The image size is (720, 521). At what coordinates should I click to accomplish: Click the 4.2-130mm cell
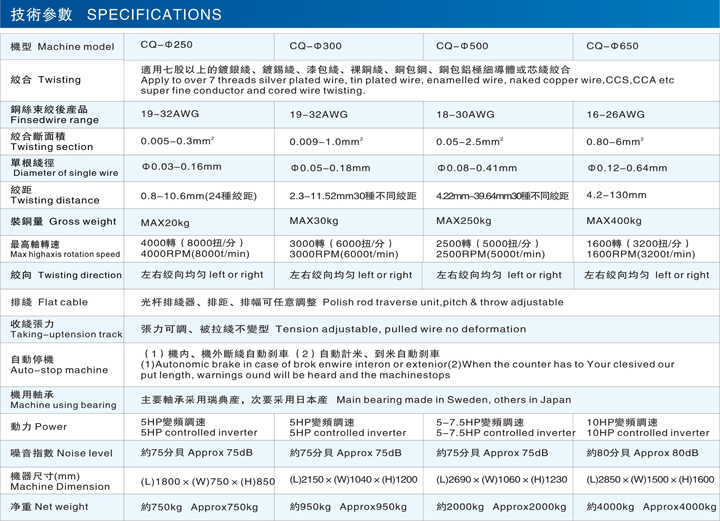616,195
